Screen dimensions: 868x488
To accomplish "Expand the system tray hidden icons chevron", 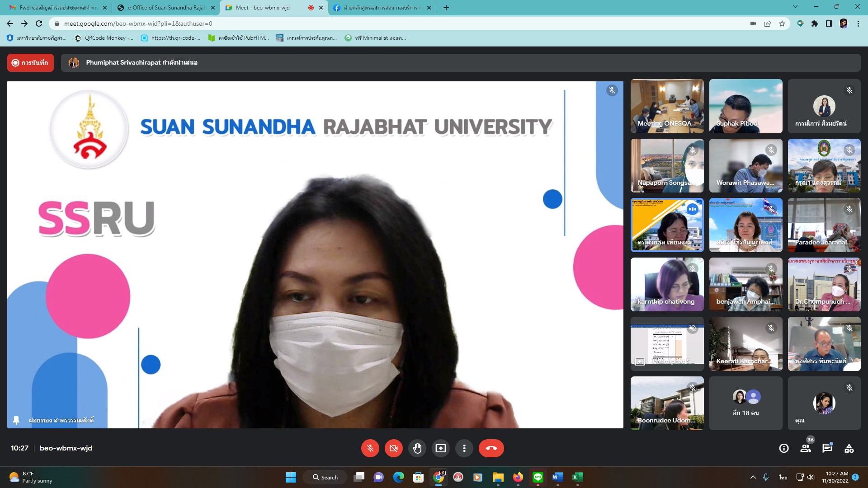I will [753, 477].
